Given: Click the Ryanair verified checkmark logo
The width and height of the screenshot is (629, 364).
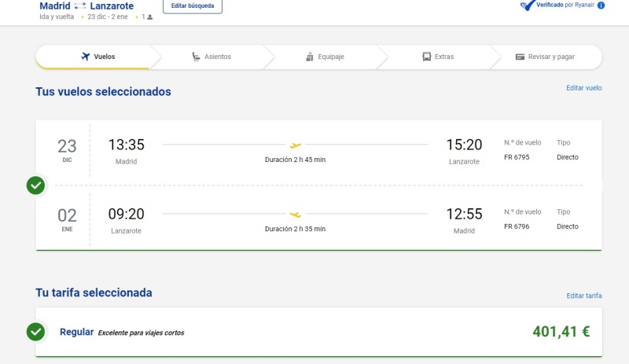Looking at the screenshot, I should point(528,5).
